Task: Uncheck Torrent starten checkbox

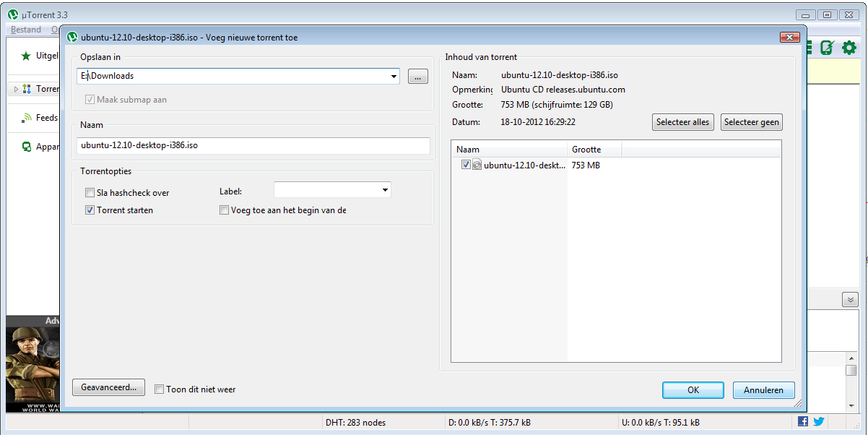Action: pos(90,210)
